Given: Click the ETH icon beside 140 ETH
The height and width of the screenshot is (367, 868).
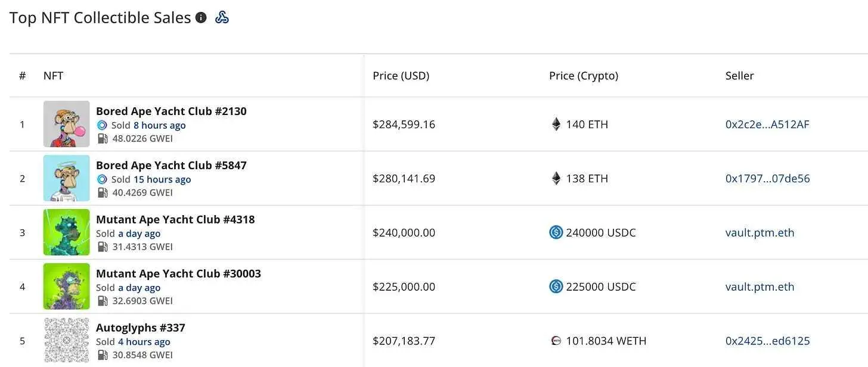Looking at the screenshot, I should click(x=556, y=125).
